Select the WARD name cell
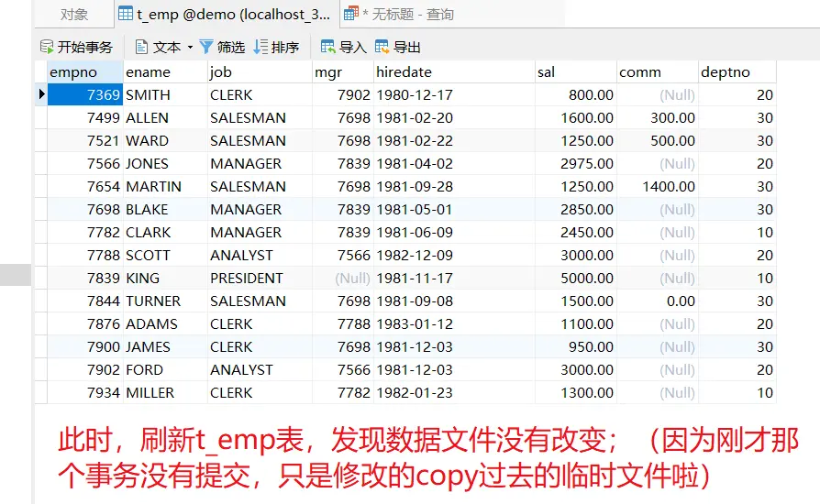The image size is (820, 504). [165, 141]
